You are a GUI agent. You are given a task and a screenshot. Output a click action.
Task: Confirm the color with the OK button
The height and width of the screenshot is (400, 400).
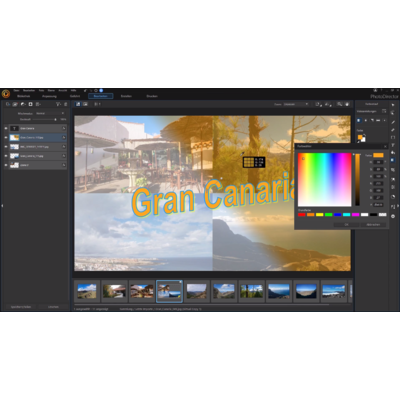[347, 225]
